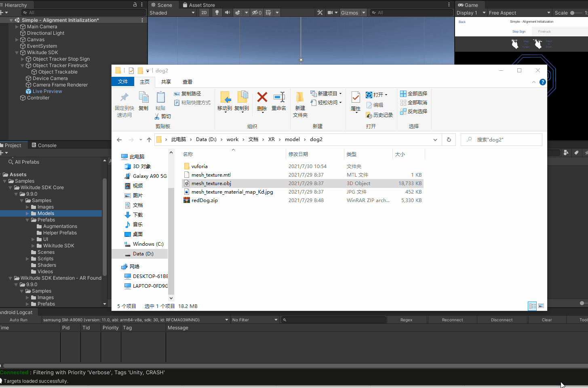Click the red Delete X icon
588x388 pixels.
(x=262, y=97)
